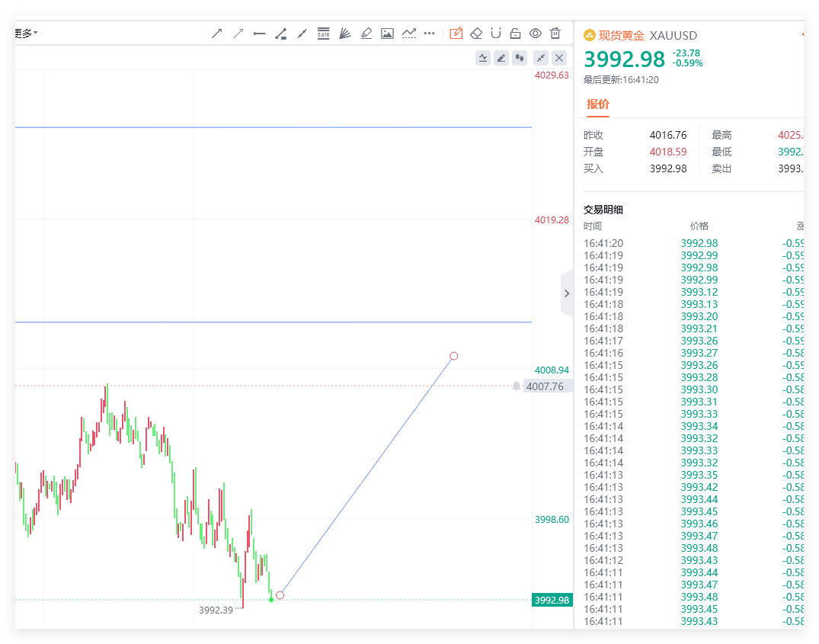Screen dimensions: 819x644
Task: Click the price 3993.12 in trade list
Action: (x=699, y=292)
